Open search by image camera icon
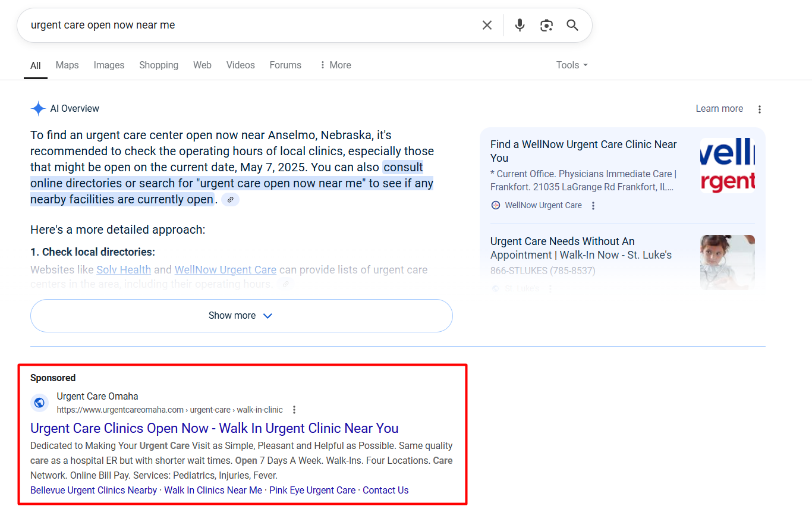 (546, 25)
